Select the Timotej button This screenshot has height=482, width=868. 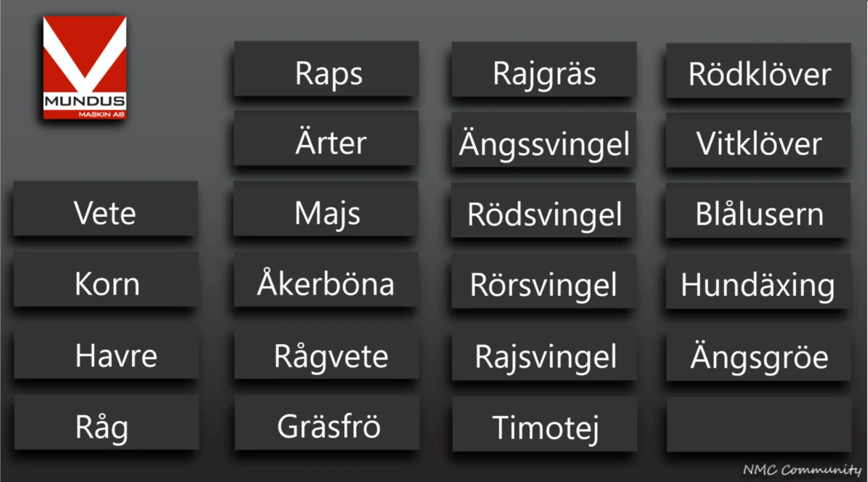(x=545, y=424)
